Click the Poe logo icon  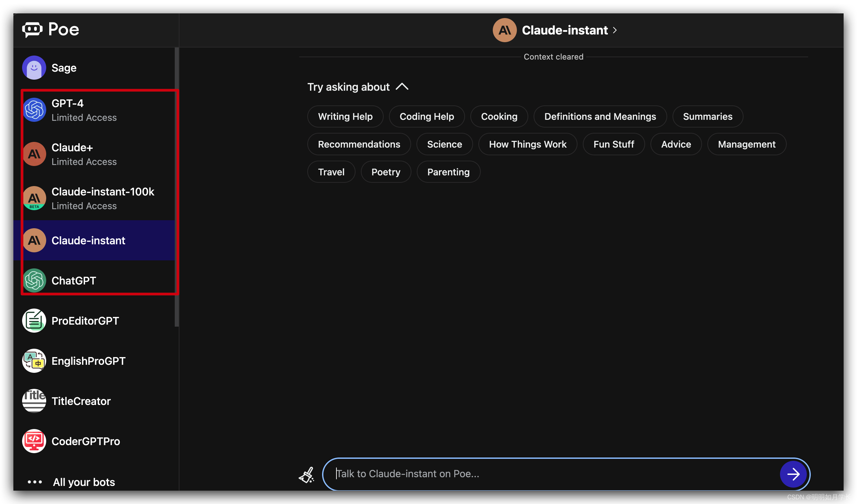pyautogui.click(x=32, y=30)
